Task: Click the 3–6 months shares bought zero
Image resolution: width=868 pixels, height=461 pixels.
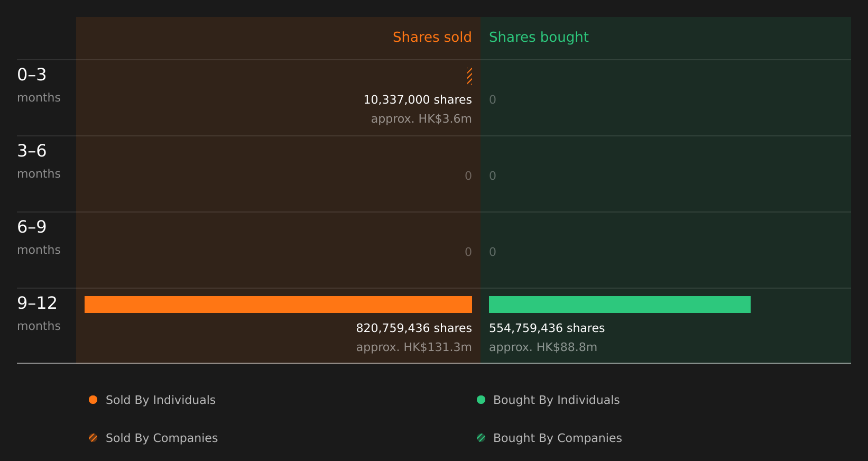Action: point(493,176)
